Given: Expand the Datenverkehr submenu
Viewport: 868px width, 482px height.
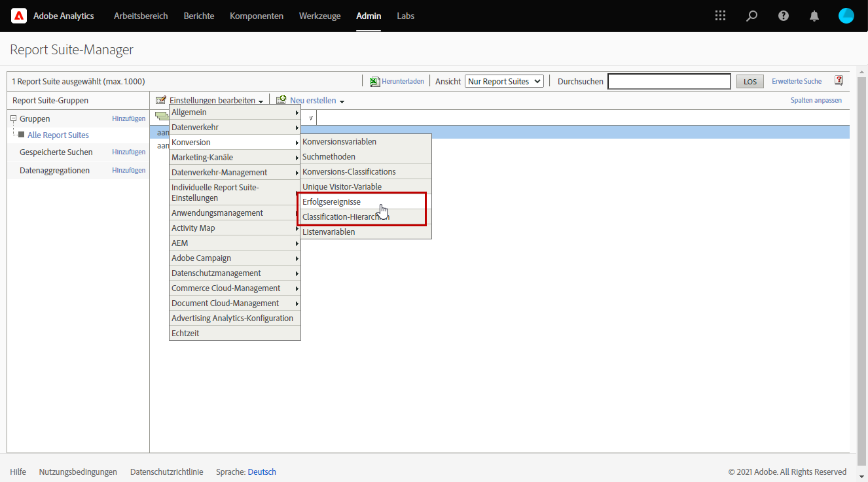Looking at the screenshot, I should pyautogui.click(x=235, y=128).
